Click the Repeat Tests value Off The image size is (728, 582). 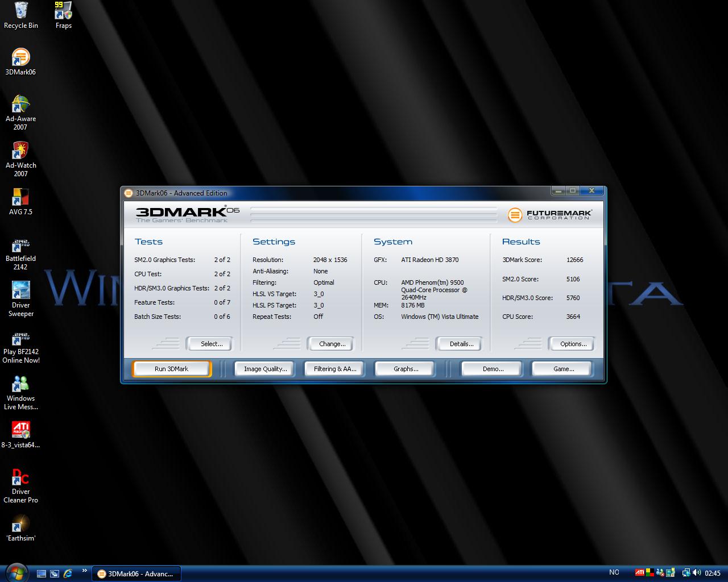318,317
